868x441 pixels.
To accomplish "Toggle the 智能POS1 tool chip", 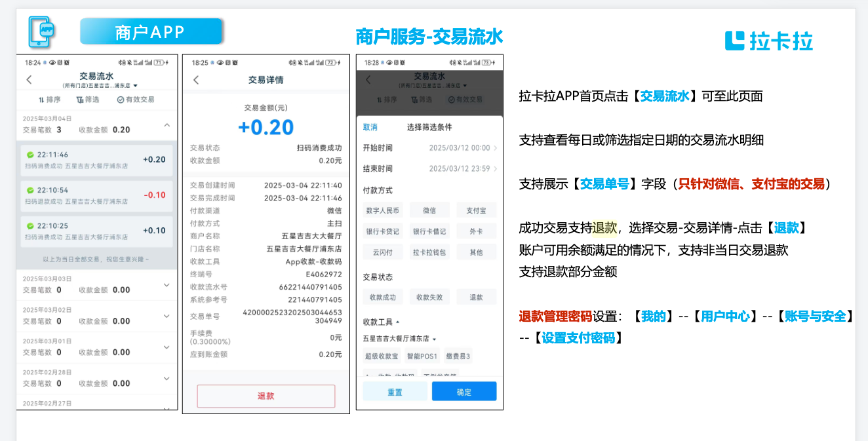I will coord(422,356).
